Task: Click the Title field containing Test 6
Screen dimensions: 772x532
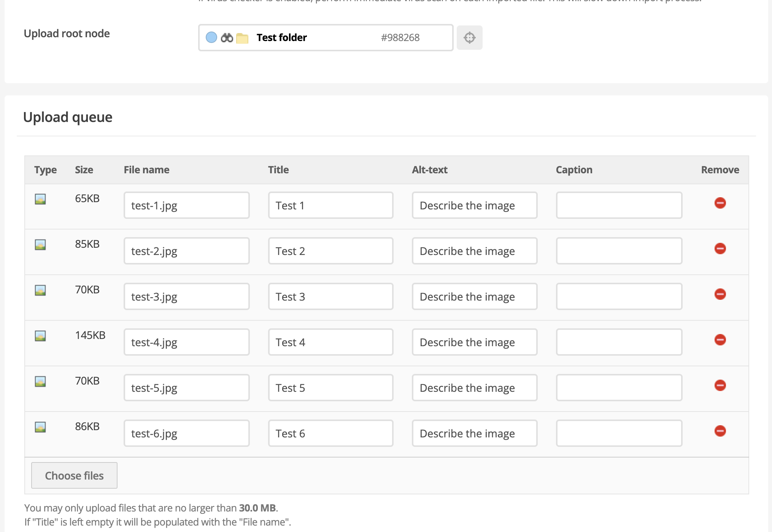Action: point(330,433)
